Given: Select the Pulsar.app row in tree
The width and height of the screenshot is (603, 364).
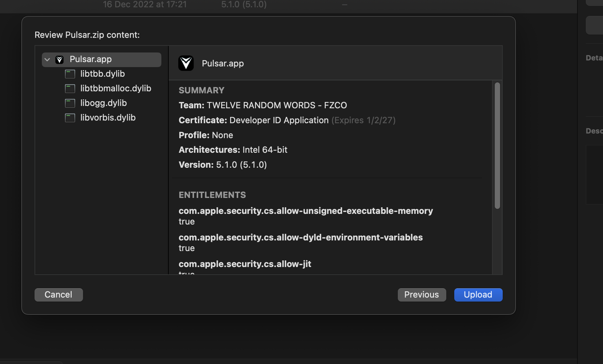Looking at the screenshot, I should [102, 60].
